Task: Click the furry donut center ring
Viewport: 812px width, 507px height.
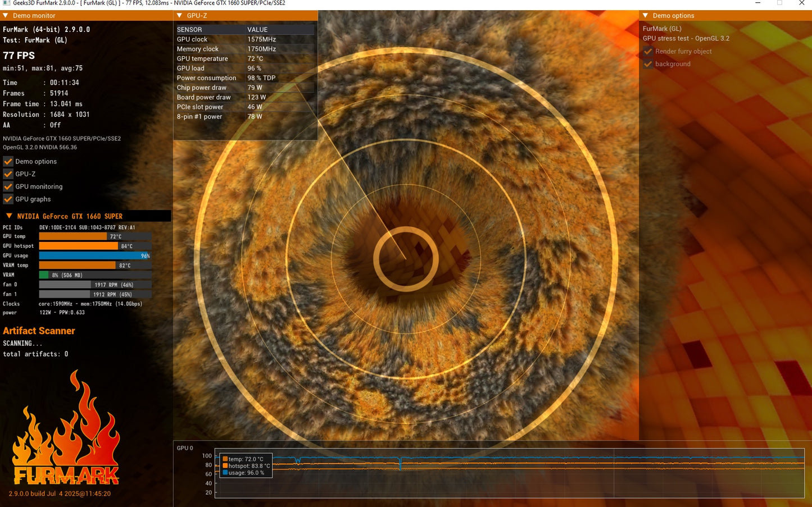Action: point(406,259)
